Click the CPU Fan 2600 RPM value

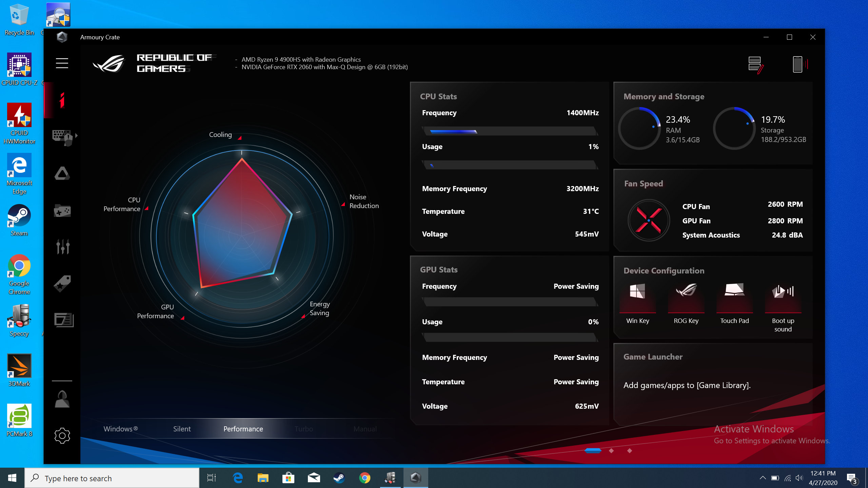coord(785,204)
